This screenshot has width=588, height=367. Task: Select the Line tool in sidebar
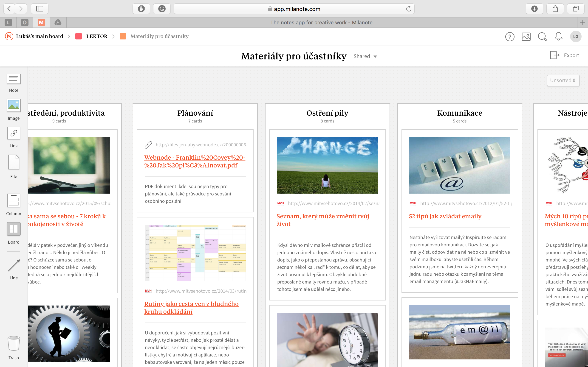click(14, 266)
